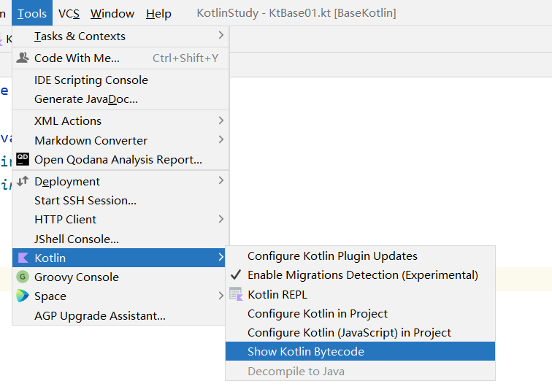The image size is (552, 392).
Task: Expand the Markdown Converter submenu arrow
Action: (221, 140)
